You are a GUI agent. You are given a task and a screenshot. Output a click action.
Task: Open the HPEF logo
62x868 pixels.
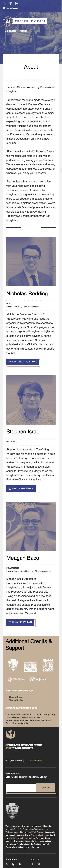click(40, 680)
